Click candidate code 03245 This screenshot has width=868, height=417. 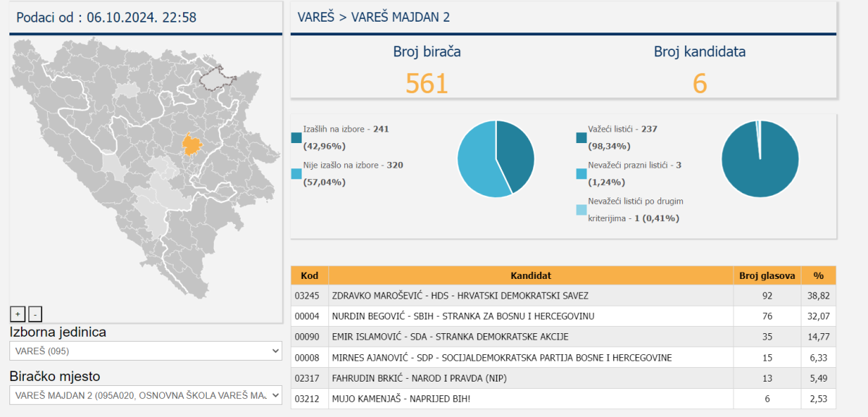[307, 296]
